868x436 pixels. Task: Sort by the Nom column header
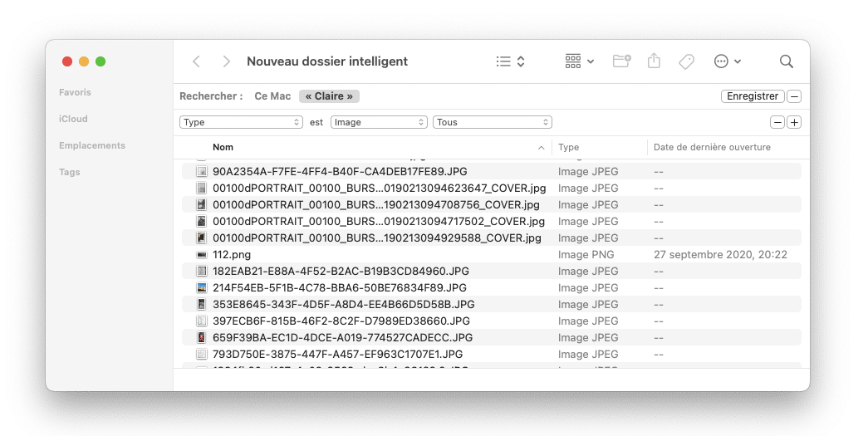coord(223,147)
